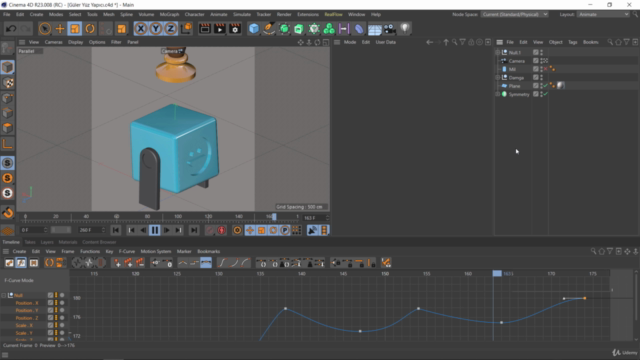Toggle X axis lock

pyautogui.click(x=141, y=29)
